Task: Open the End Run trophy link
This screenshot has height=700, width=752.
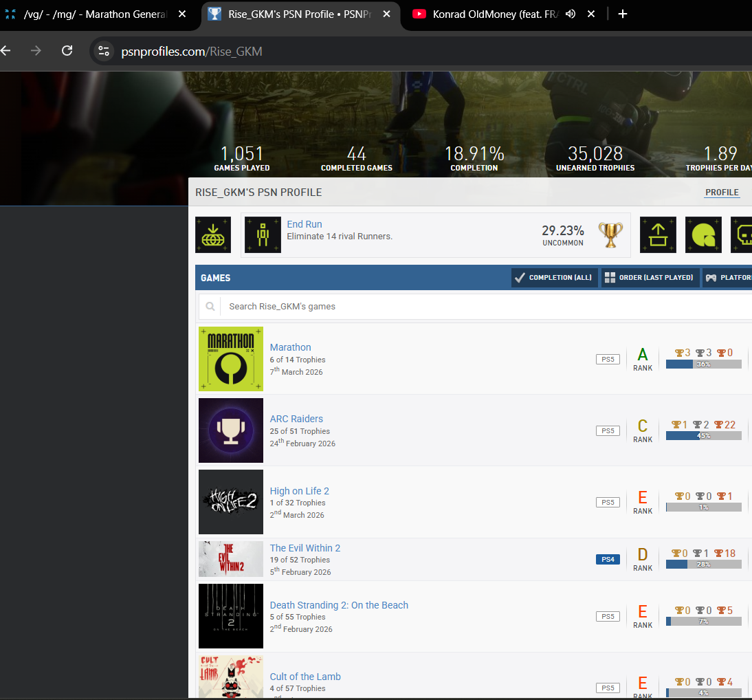Action: click(x=304, y=224)
